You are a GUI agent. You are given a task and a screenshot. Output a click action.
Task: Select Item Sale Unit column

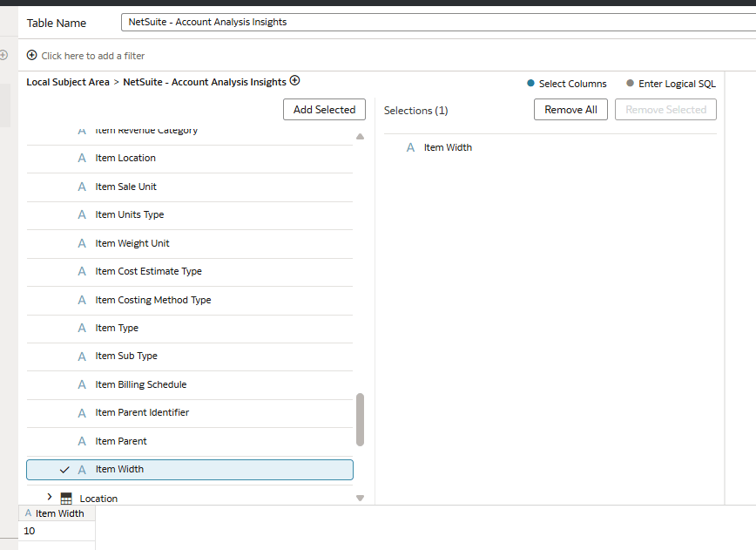pyautogui.click(x=190, y=187)
